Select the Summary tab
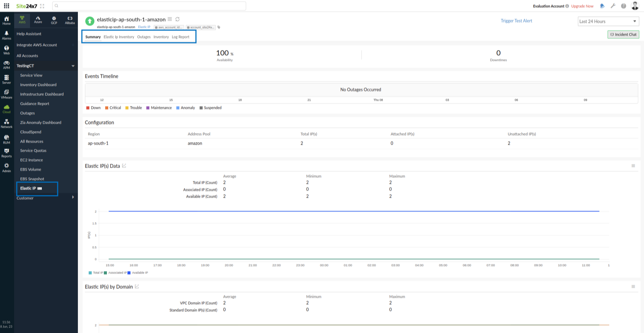Screen dimensions: 644x333 [x=93, y=37]
